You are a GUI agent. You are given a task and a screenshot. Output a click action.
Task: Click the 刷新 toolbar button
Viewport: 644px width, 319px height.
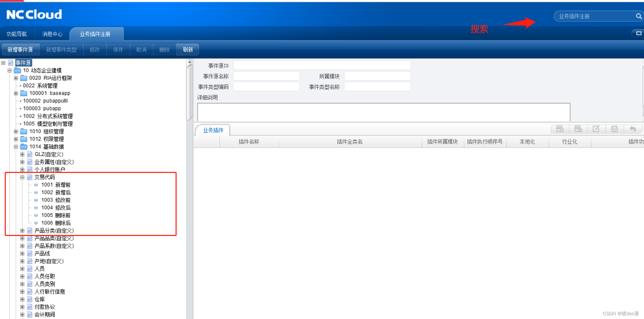187,49
